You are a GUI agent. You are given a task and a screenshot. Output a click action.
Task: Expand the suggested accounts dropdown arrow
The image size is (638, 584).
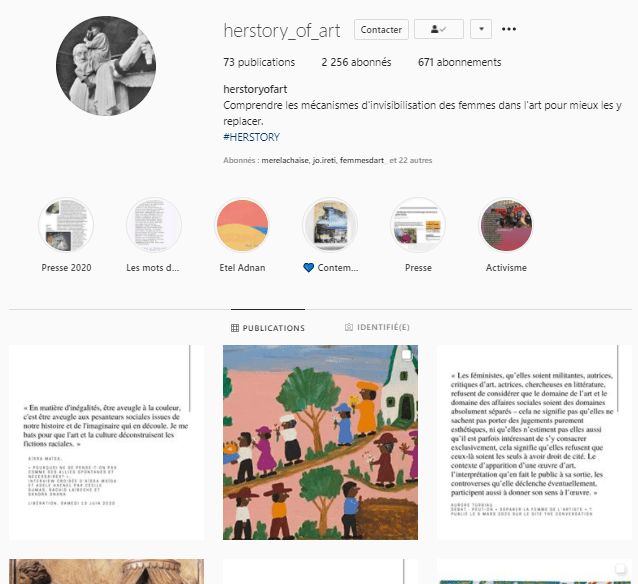pyautogui.click(x=481, y=29)
